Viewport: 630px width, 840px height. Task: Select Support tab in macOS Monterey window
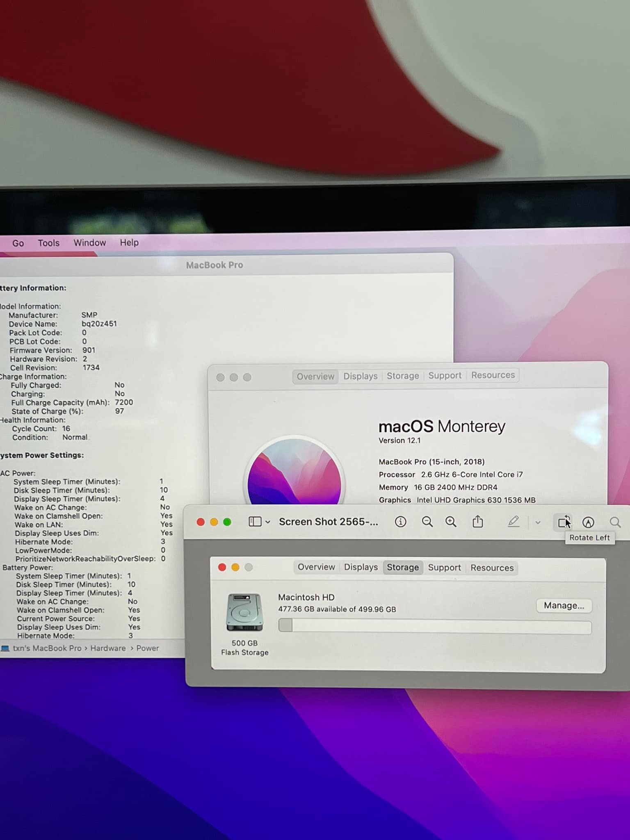tap(445, 376)
